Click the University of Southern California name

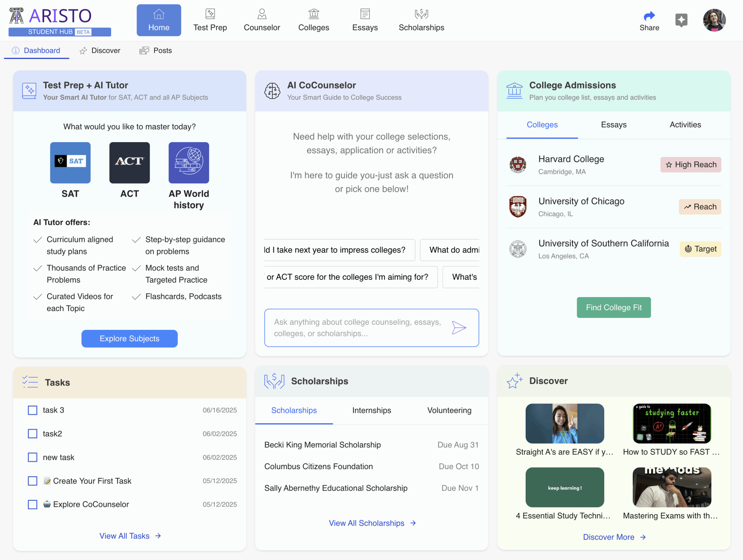(x=603, y=243)
